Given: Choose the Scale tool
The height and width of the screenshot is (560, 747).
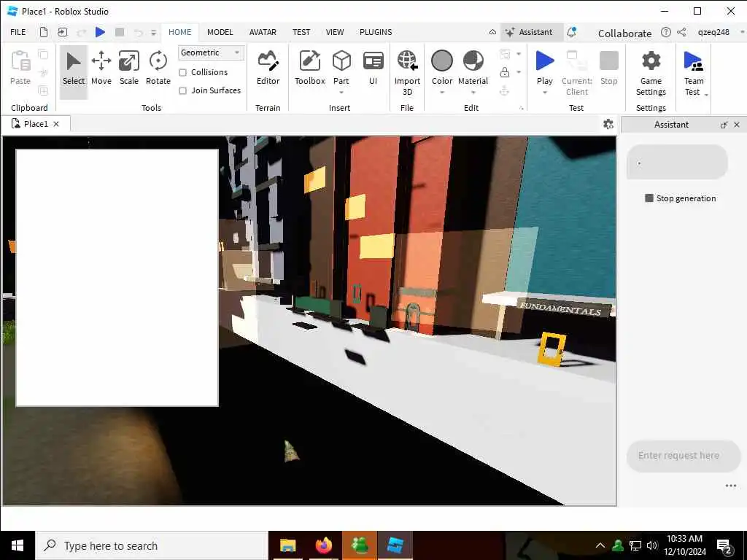Looking at the screenshot, I should click(x=128, y=69).
